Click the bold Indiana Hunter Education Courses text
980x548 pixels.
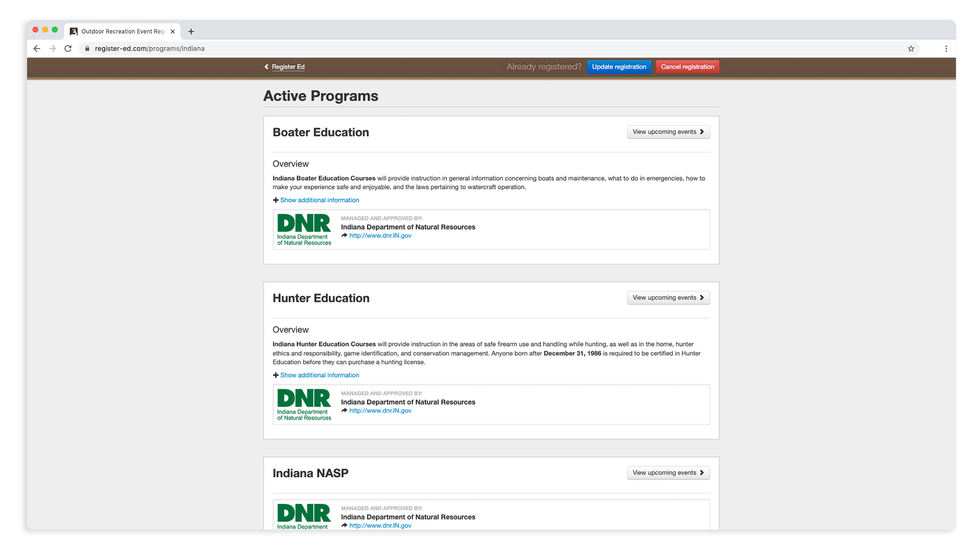324,344
